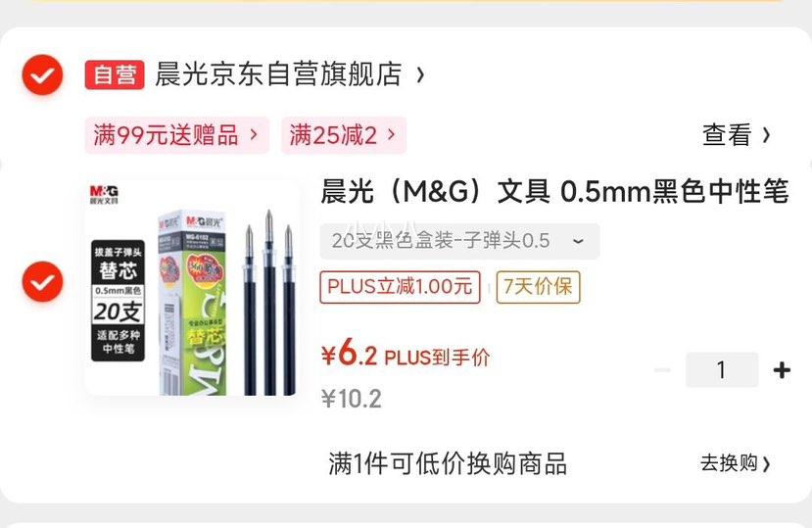Viewport: 812px width, 528px height.
Task: Click the ¥6.2 PLUS到手价 price
Action: (406, 356)
